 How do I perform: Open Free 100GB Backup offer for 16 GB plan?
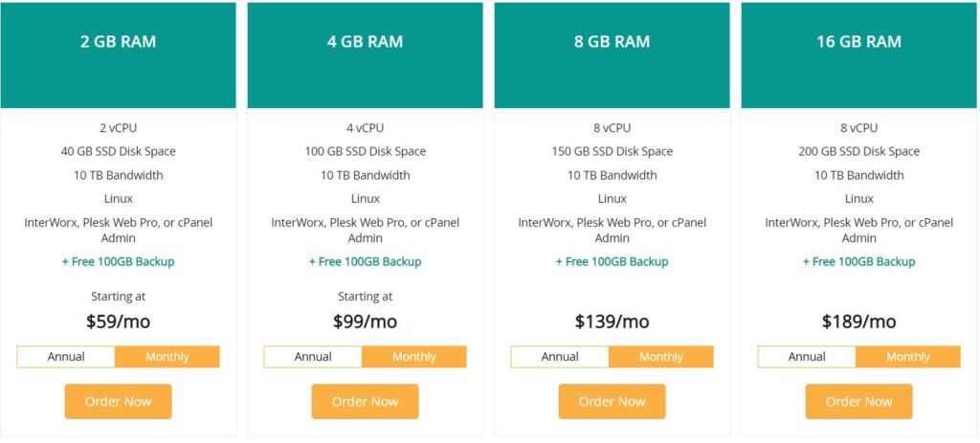858,262
